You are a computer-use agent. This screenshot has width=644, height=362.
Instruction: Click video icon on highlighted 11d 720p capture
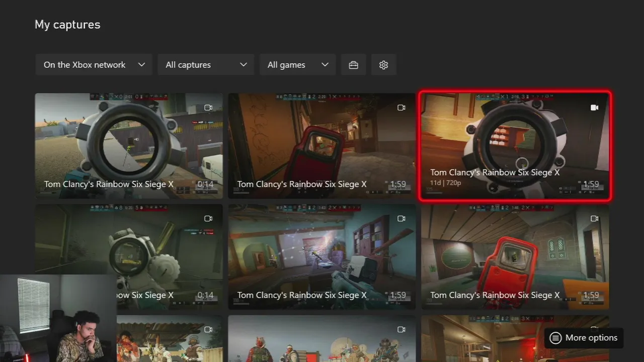click(x=594, y=108)
